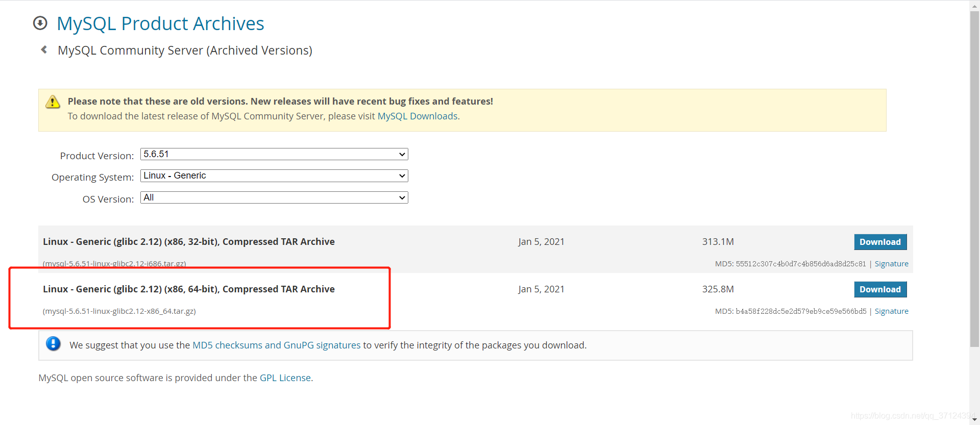Open Signature link for 64-bit archive
This screenshot has width=980, height=425.
[x=891, y=311]
